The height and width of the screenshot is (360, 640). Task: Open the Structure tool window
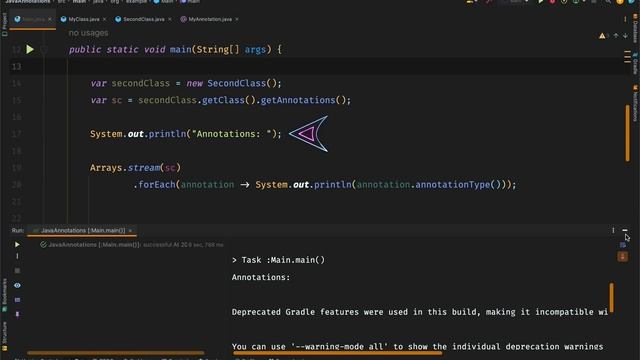tap(4, 336)
